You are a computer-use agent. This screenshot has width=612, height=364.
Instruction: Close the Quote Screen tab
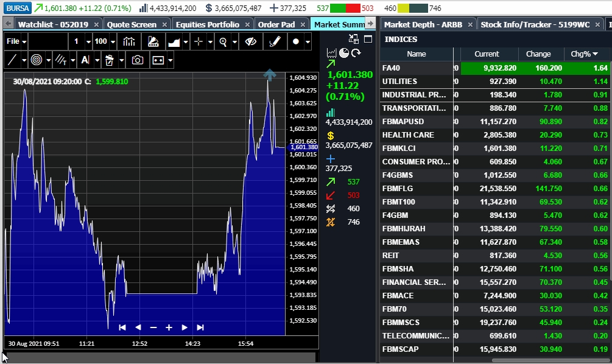coord(164,24)
